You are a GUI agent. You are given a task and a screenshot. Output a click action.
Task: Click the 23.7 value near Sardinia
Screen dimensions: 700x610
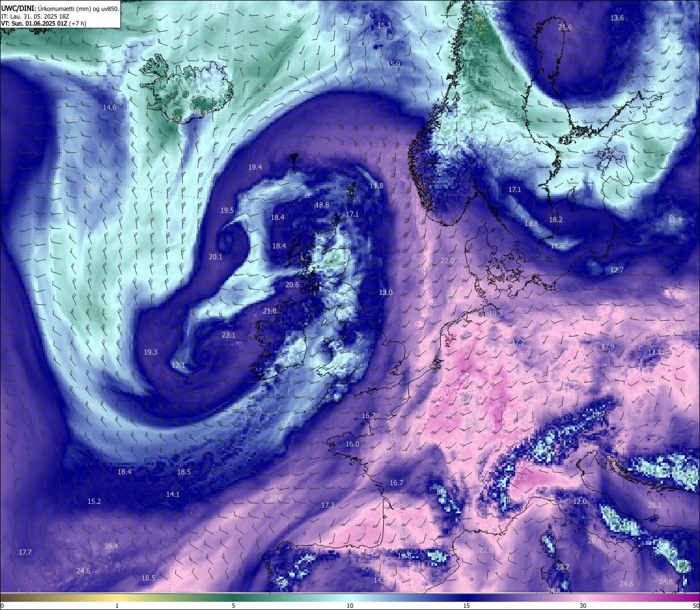(562, 567)
